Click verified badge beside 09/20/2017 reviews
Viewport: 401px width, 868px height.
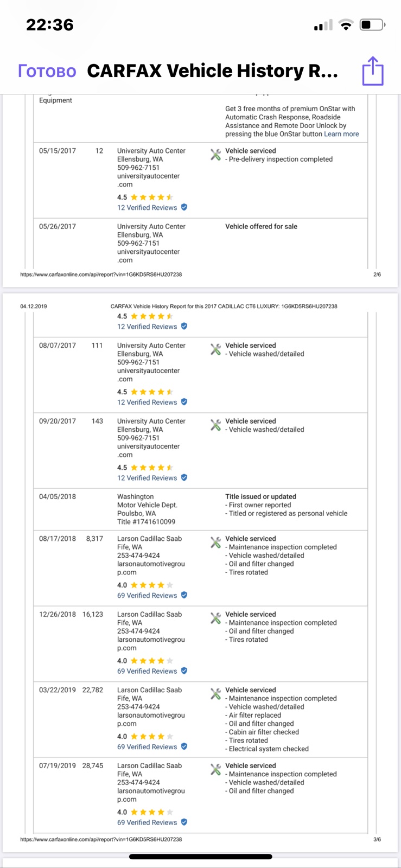pyautogui.click(x=184, y=478)
